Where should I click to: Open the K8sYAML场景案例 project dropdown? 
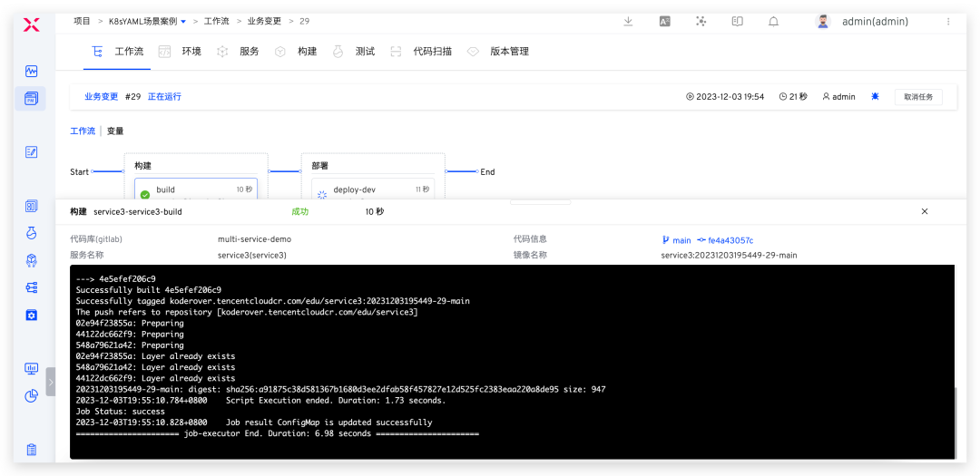148,21
